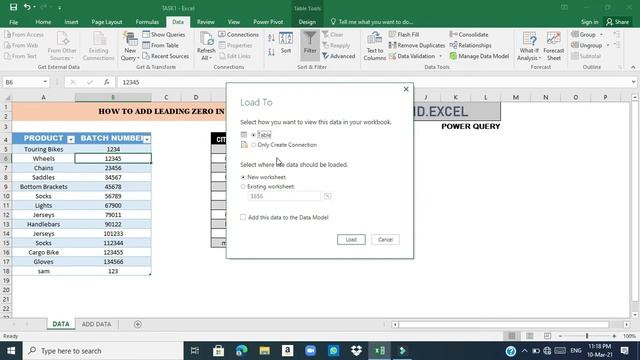This screenshot has height=360, width=640.
Task: Click From Table command
Action: (161, 45)
